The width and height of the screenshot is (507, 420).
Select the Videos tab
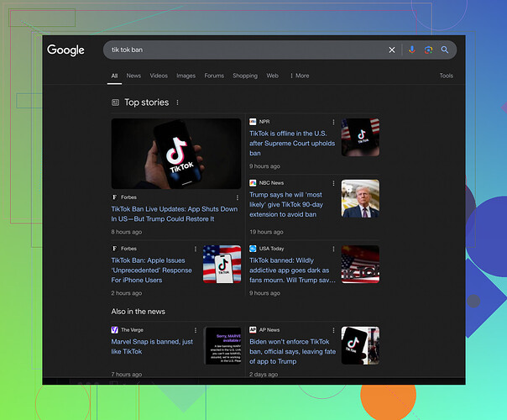(x=159, y=76)
